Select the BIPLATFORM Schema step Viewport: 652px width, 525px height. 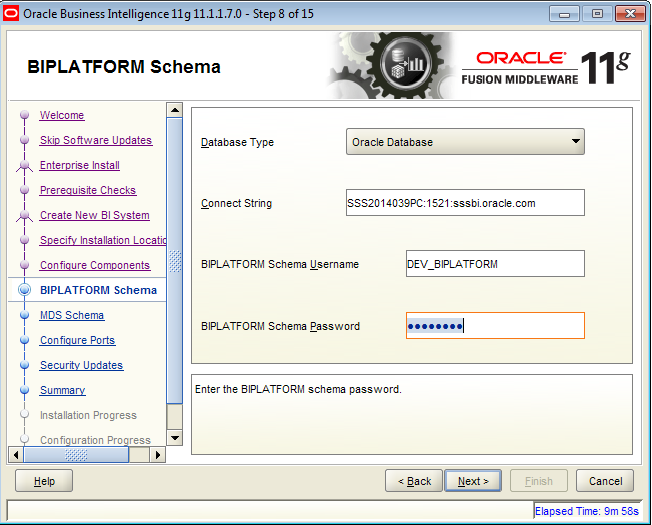click(x=99, y=290)
